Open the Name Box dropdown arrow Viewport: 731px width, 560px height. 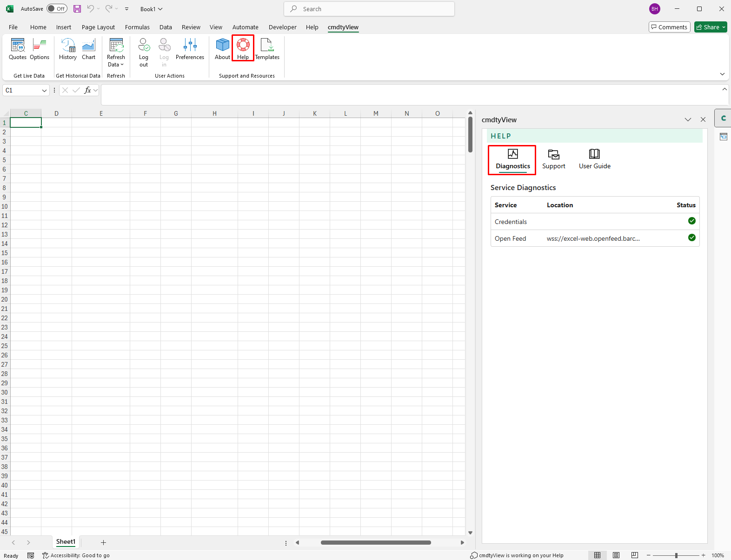tap(44, 91)
